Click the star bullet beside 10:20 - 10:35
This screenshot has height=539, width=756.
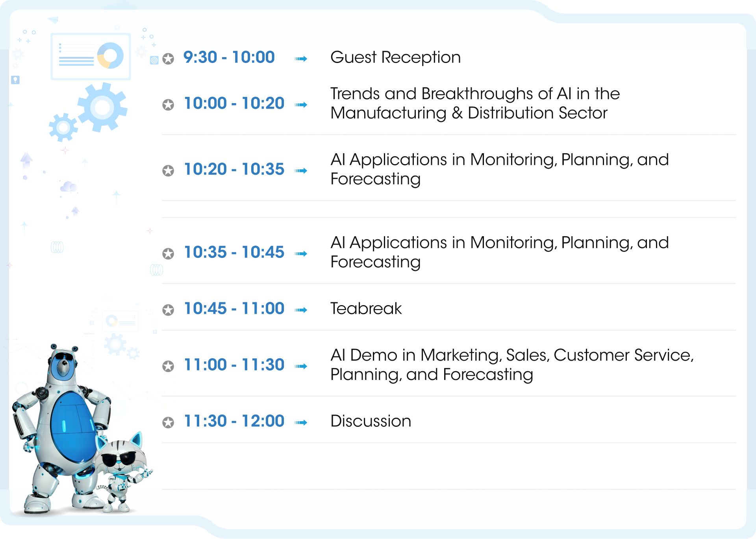point(168,170)
